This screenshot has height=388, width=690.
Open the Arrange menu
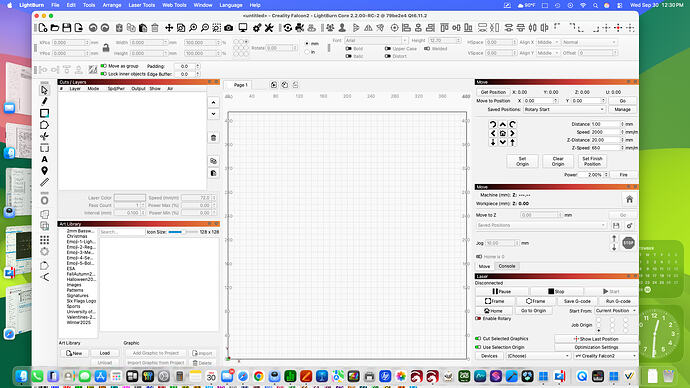(112, 5)
